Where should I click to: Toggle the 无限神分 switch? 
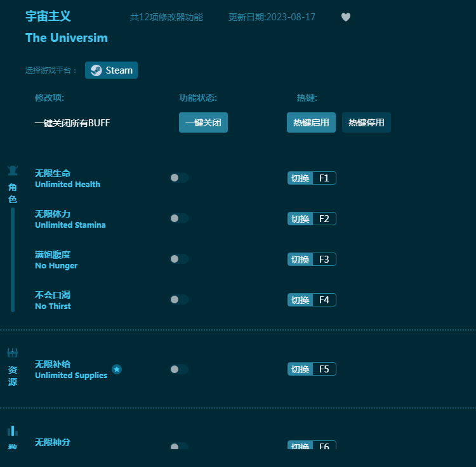(179, 446)
